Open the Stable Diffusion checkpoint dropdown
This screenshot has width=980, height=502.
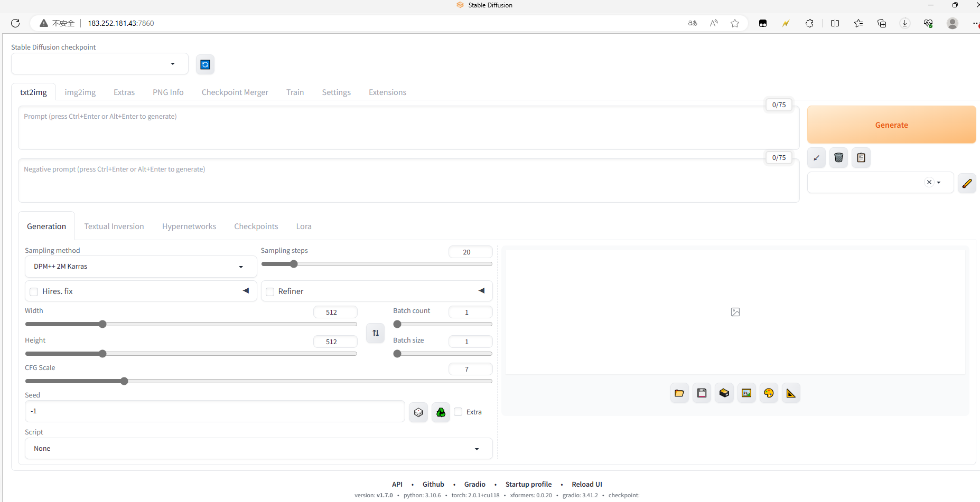(x=100, y=64)
